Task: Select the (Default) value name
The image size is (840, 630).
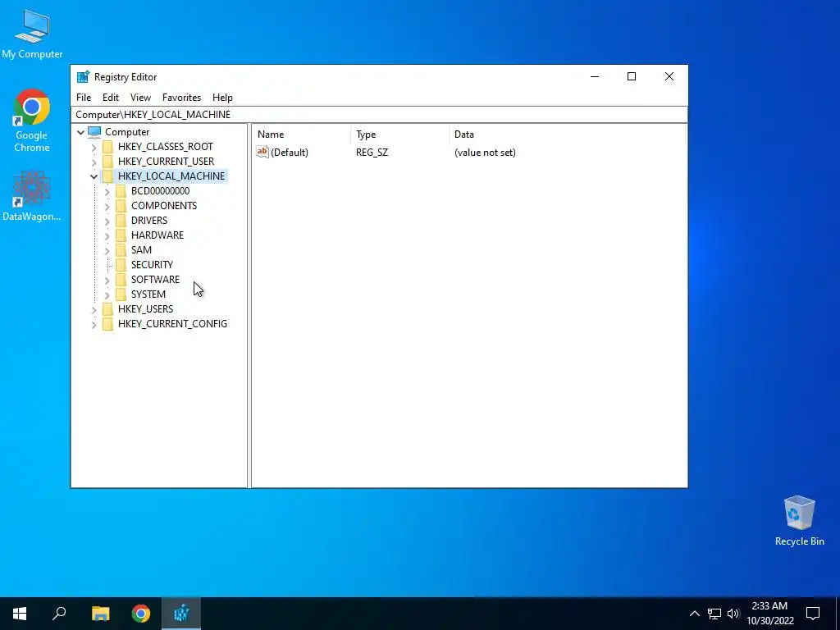Action: (290, 152)
